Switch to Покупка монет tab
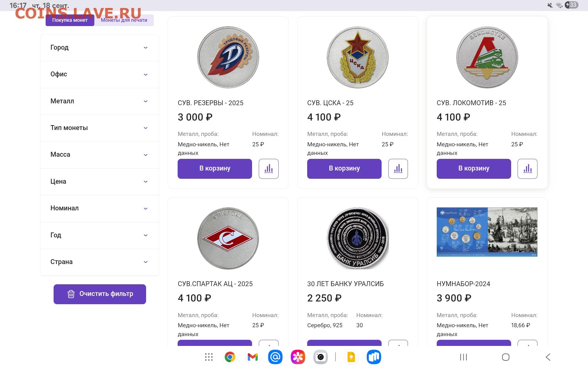 pyautogui.click(x=70, y=20)
